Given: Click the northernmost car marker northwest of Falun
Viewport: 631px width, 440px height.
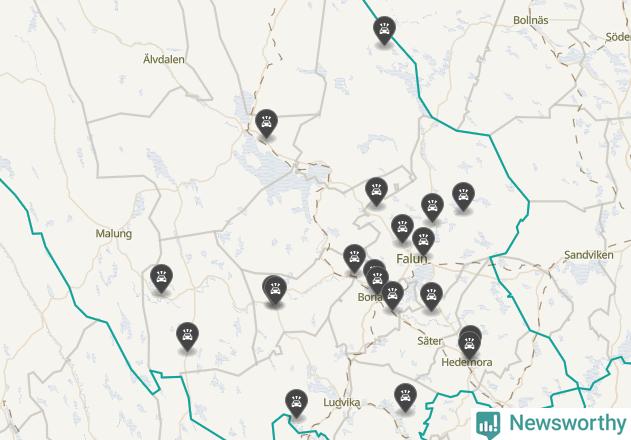Looking at the screenshot, I should tap(376, 191).
